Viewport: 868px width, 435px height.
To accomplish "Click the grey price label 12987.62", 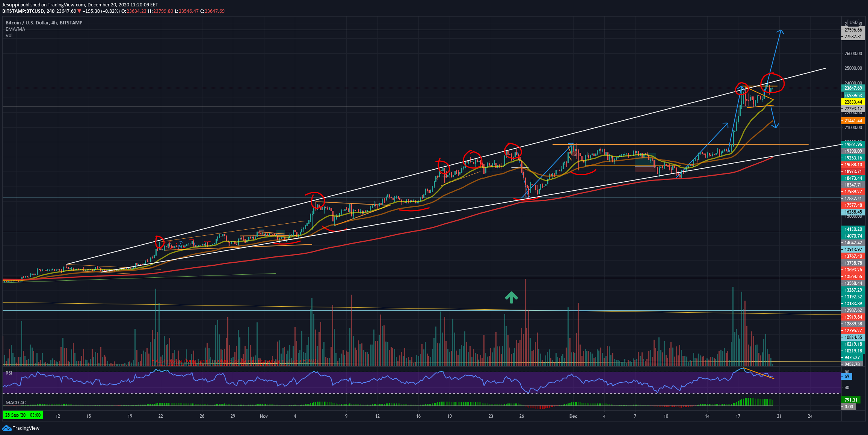I will [853, 310].
